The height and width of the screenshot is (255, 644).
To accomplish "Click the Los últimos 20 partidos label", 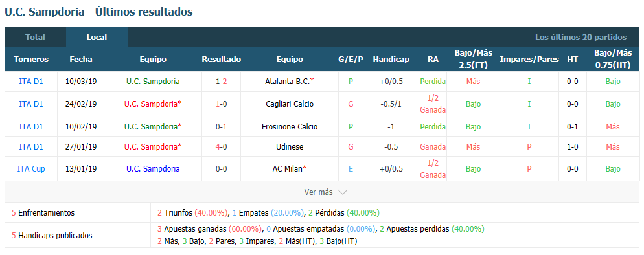I will click(x=581, y=38).
